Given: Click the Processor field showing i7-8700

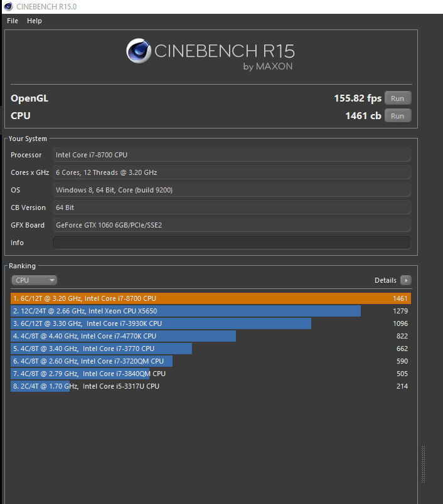Looking at the screenshot, I should (x=232, y=155).
